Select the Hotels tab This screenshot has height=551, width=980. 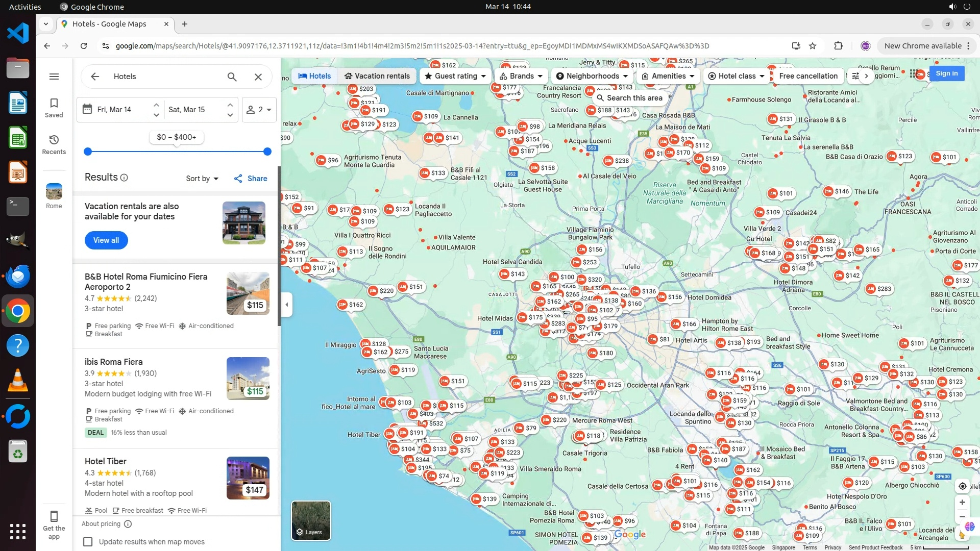pyautogui.click(x=314, y=76)
